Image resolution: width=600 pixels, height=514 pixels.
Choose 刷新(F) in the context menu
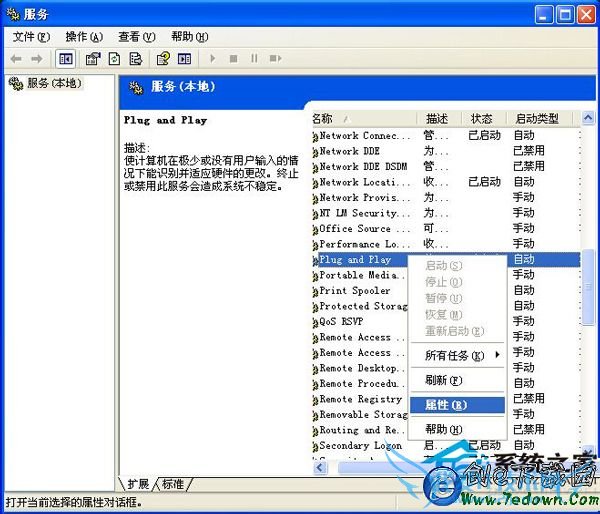(457, 380)
